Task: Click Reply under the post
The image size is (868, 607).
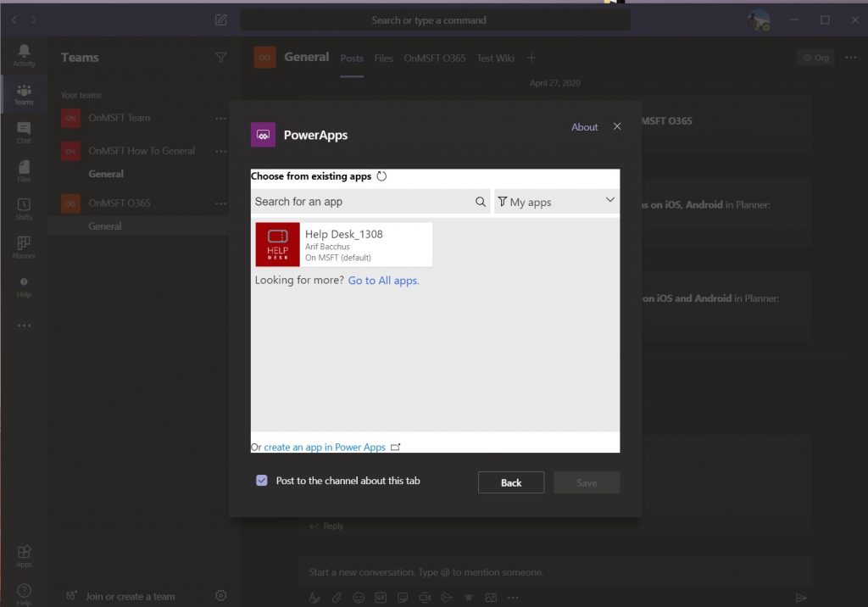Action: (326, 526)
